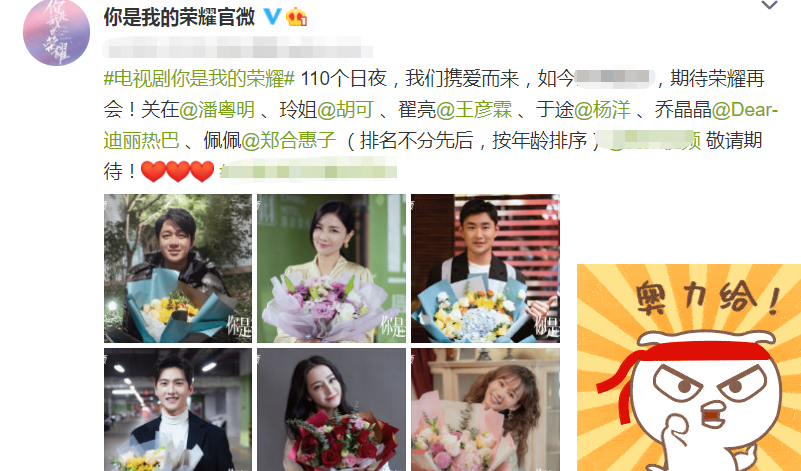
Task: Open the @王彦霖 mention link
Action: (x=474, y=110)
